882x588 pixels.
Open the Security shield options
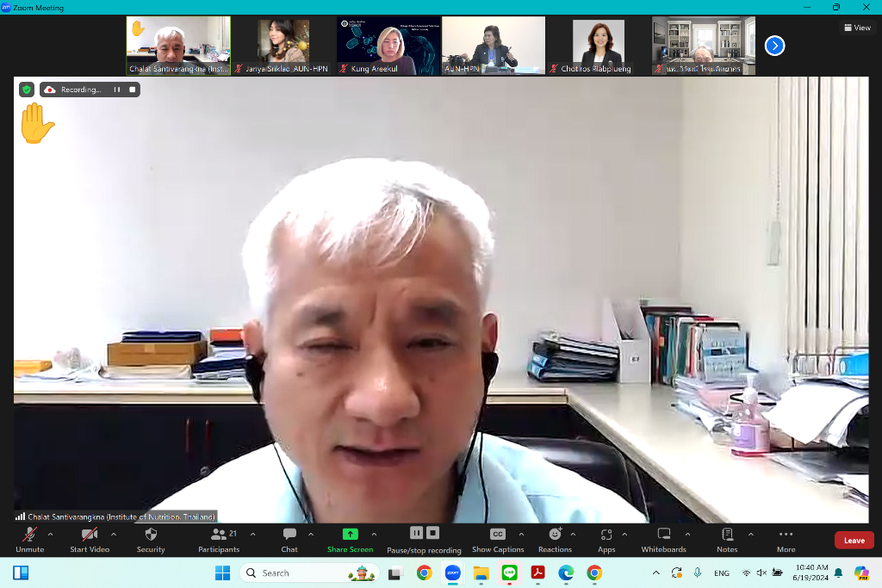(151, 539)
